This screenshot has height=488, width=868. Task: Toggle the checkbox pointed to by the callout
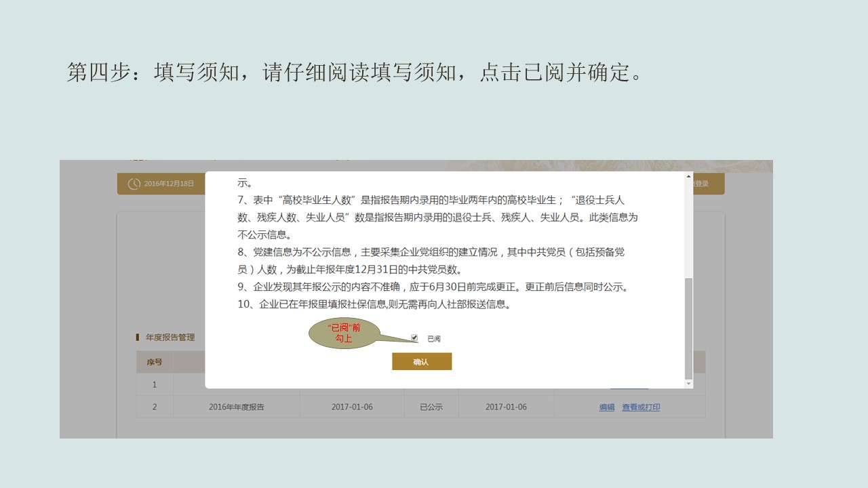click(414, 337)
